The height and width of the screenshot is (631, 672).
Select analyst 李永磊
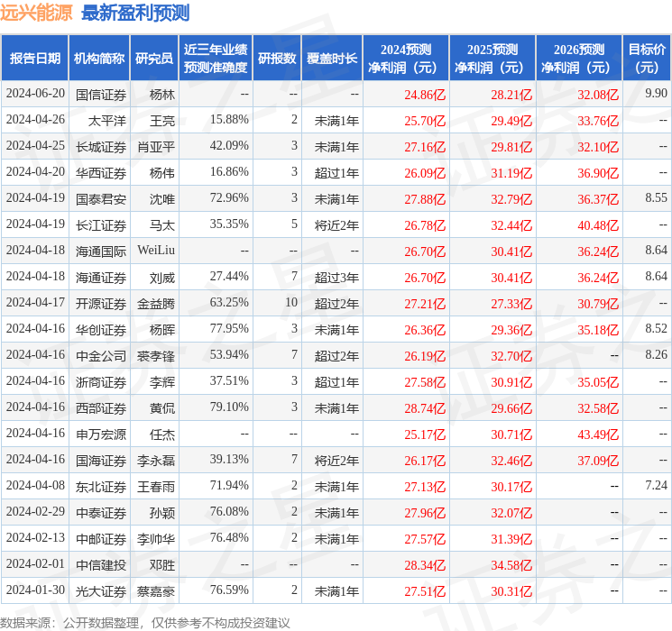156,461
